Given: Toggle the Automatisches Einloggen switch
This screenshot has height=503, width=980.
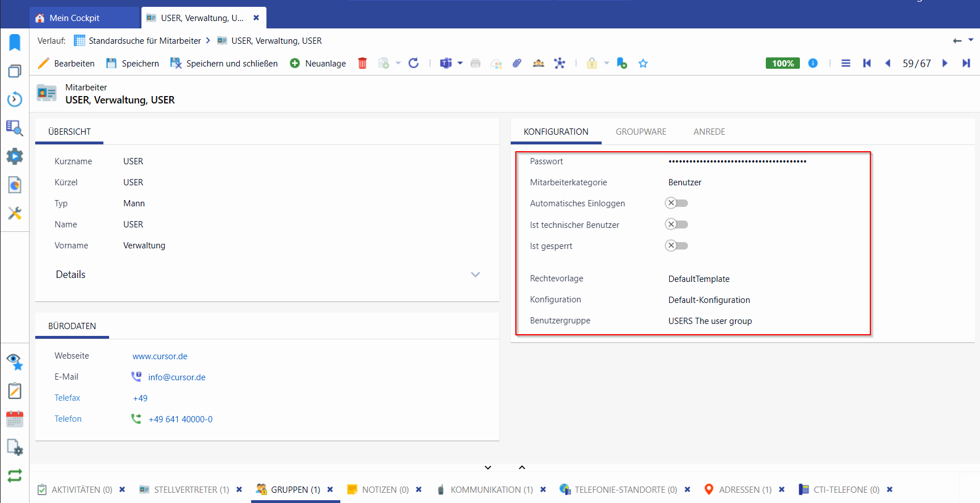Looking at the screenshot, I should click(677, 203).
